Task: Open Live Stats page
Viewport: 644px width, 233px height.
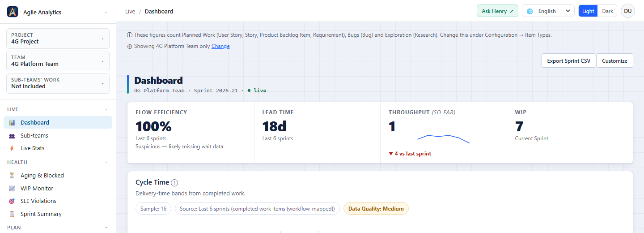Action: tap(58, 148)
